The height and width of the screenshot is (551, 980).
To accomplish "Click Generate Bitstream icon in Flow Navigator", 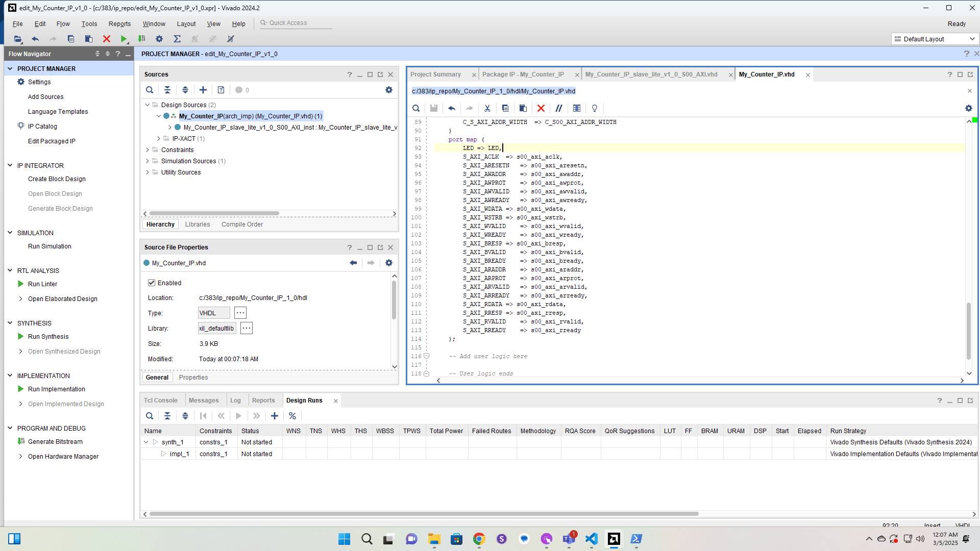I will [x=21, y=441].
